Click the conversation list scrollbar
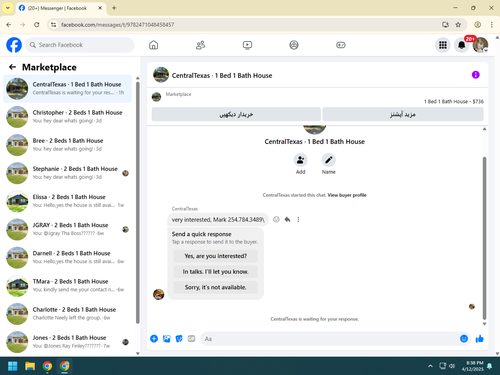Image resolution: width=500 pixels, height=375 pixels. coord(138,203)
